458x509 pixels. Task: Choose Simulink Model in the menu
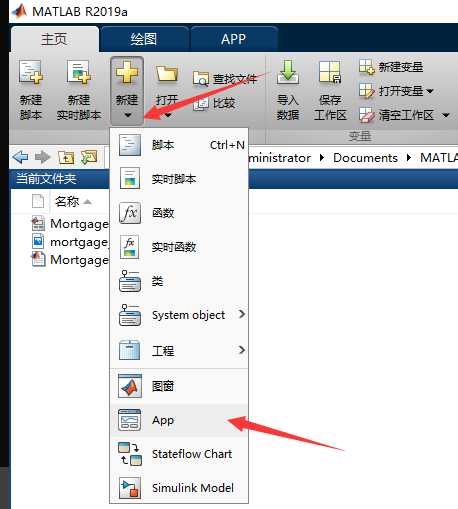(x=179, y=488)
